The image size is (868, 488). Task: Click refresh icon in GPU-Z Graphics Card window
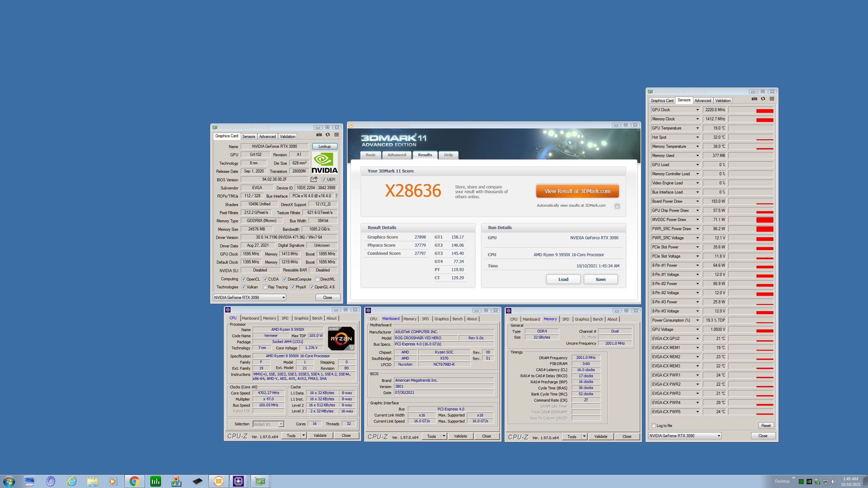(x=328, y=135)
